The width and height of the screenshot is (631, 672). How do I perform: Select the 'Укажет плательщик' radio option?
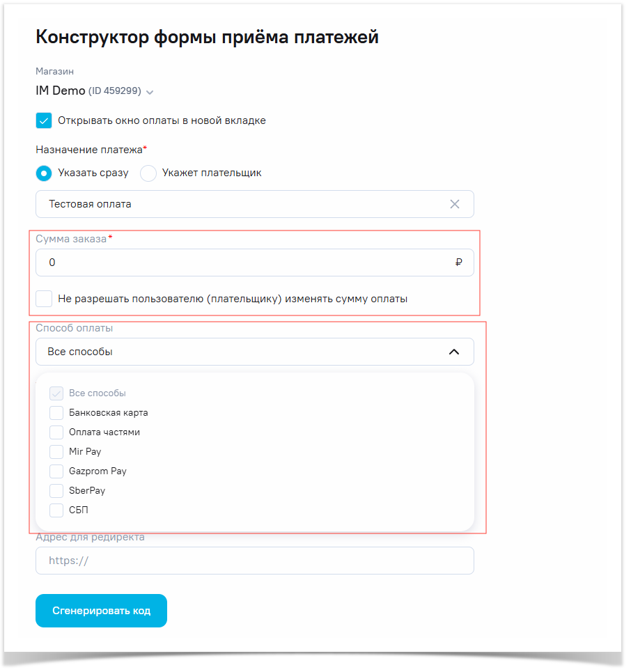148,173
